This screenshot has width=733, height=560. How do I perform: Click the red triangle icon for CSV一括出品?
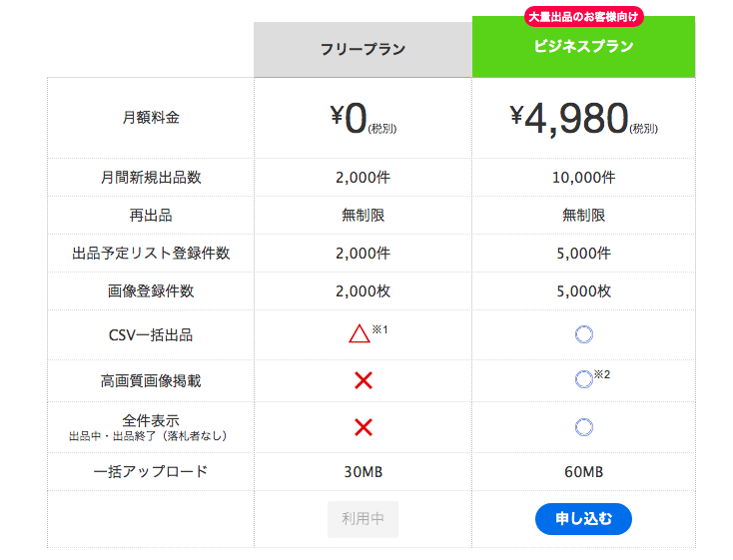(x=360, y=335)
